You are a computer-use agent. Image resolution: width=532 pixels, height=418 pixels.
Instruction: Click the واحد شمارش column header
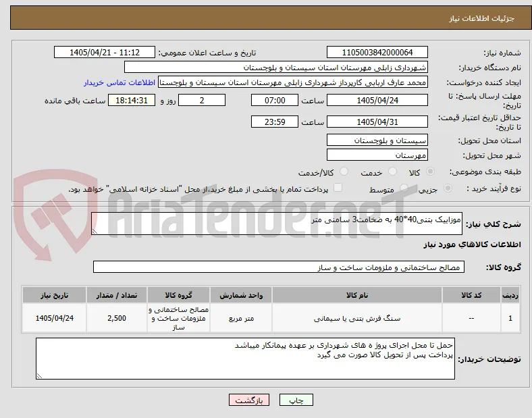point(241,295)
